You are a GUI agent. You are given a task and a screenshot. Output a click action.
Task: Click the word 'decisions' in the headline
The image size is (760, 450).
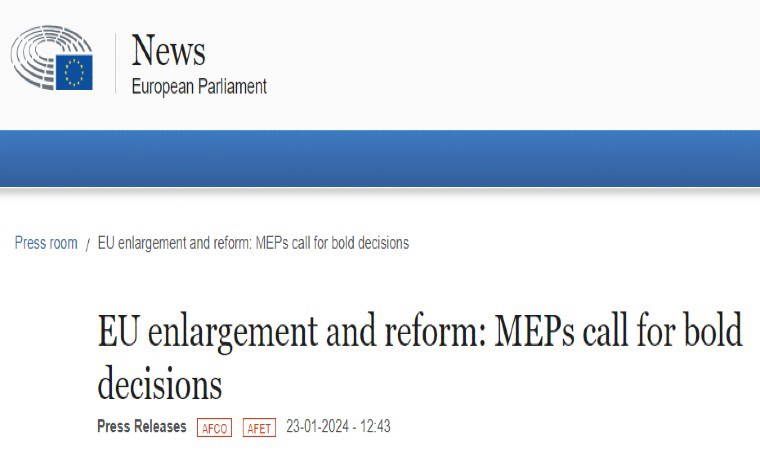tap(159, 384)
